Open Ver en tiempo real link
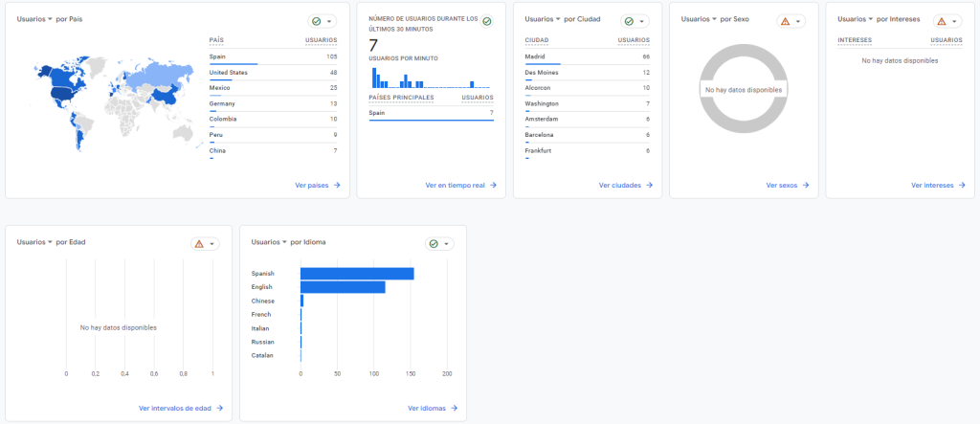Viewport: 980px width, 424px height. [x=460, y=186]
